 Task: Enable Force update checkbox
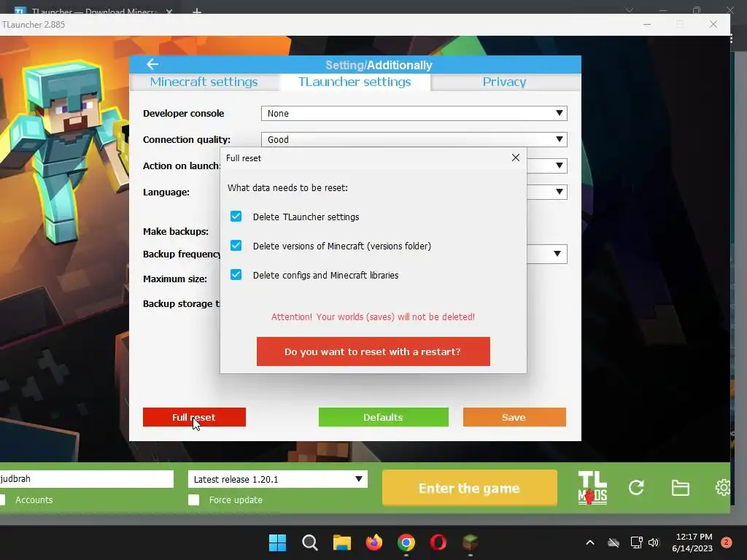click(x=194, y=499)
